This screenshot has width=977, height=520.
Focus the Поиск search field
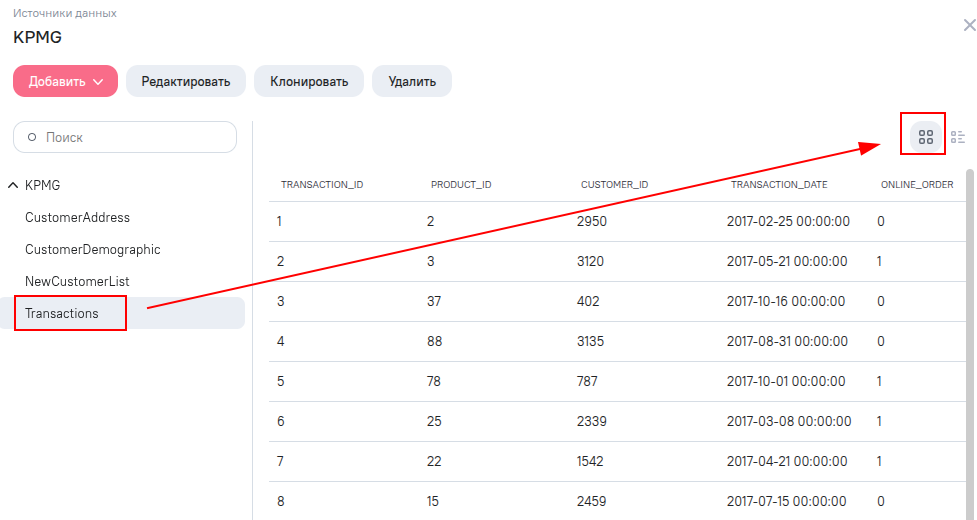125,137
